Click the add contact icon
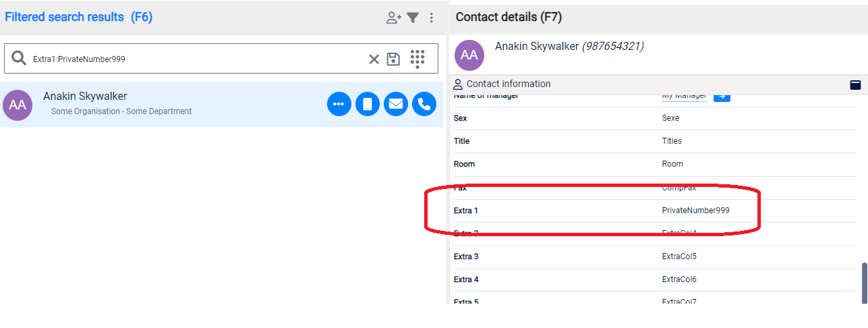This screenshot has width=868, height=328. [393, 18]
